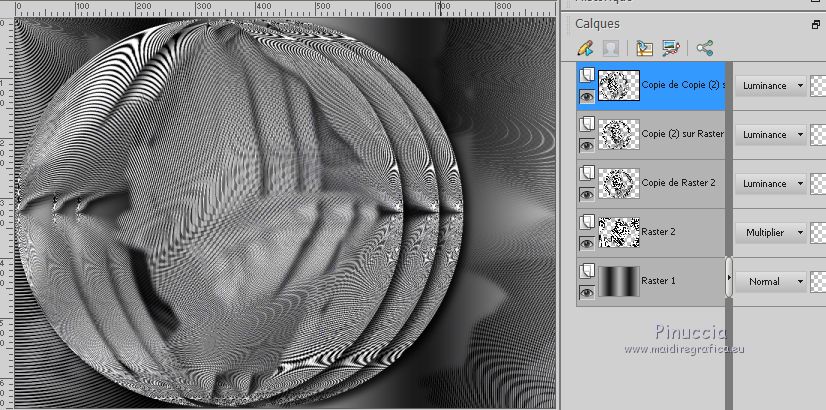Toggle eye of Copie de Raster 2 layer
This screenshot has width=826, height=410.
[x=587, y=194]
